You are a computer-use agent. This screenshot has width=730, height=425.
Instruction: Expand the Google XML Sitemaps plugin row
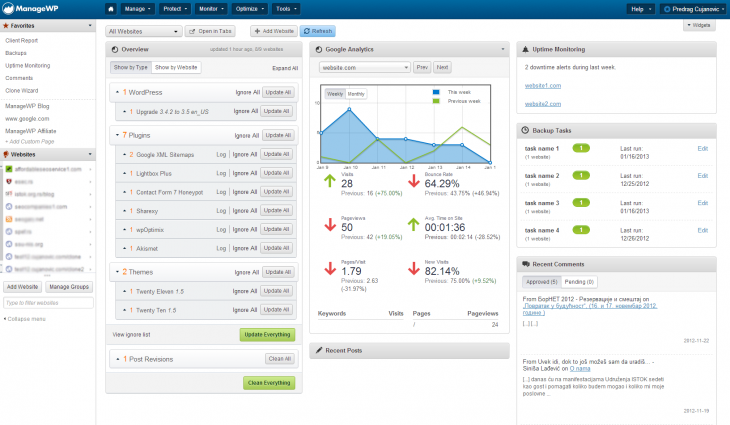[x=124, y=154]
